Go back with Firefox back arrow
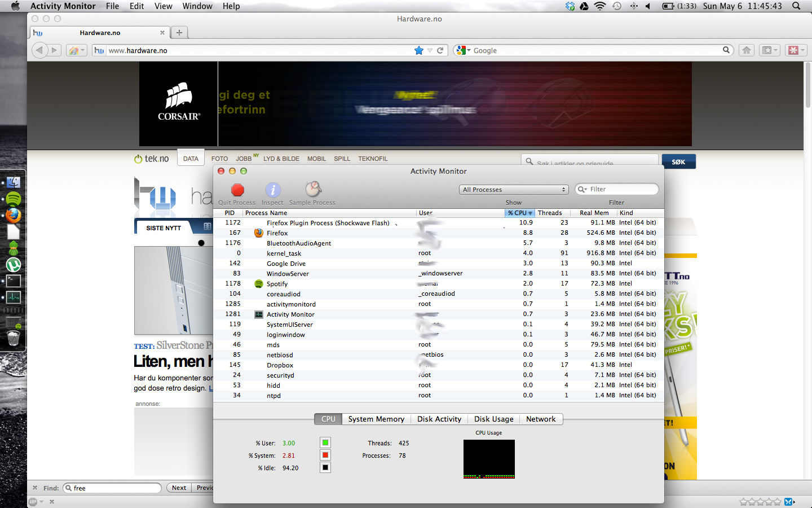This screenshot has height=508, width=812. coord(39,50)
